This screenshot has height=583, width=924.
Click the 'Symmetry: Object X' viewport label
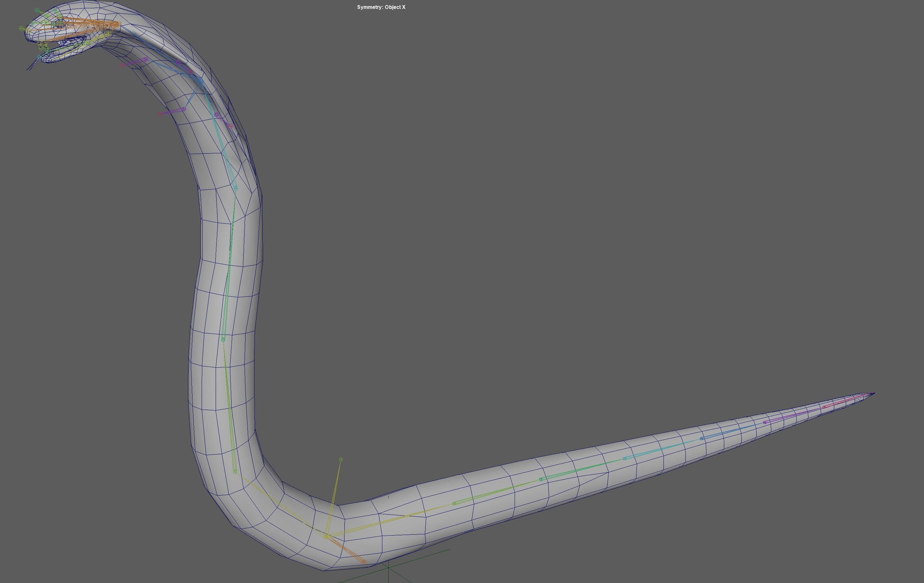[x=381, y=7]
